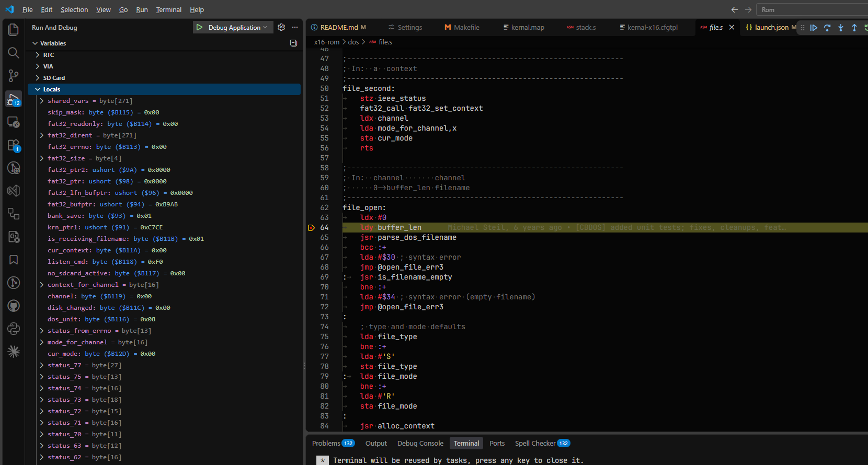Open Source Control view in activity bar
This screenshot has height=465, width=868.
(x=14, y=76)
